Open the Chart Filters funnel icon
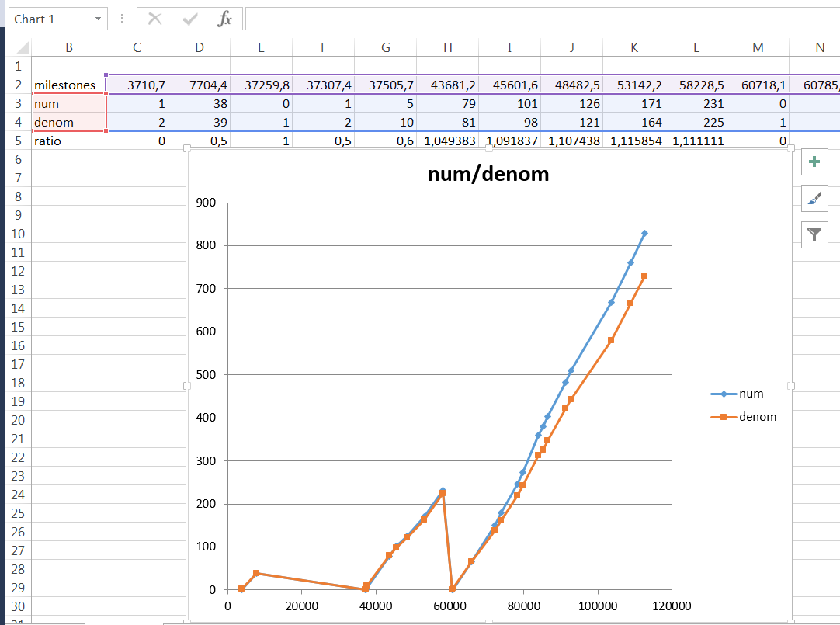Image resolution: width=840 pixels, height=625 pixels. pos(814,234)
